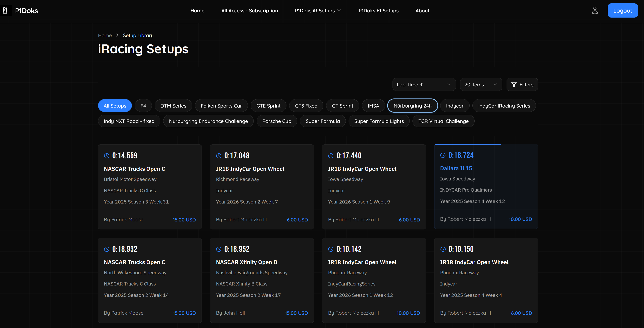Open the Dallara IL15 setup title

coord(456,168)
